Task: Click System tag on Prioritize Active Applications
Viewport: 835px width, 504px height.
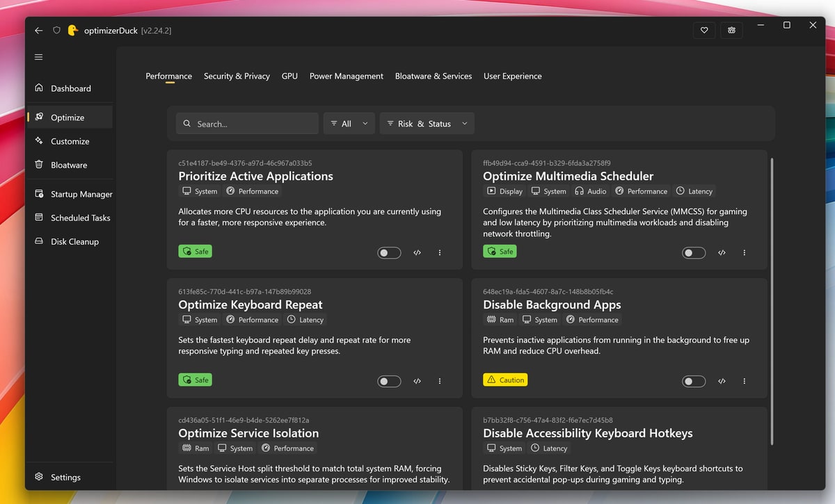Action: pyautogui.click(x=200, y=191)
